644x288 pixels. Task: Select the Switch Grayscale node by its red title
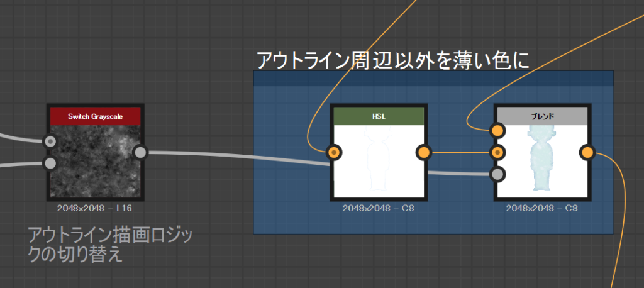(96, 116)
